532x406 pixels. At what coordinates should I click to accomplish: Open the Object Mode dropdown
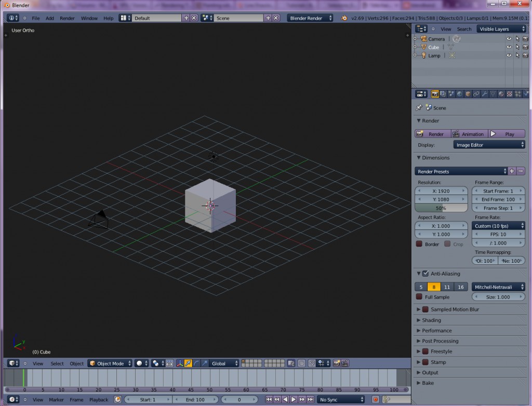point(110,363)
